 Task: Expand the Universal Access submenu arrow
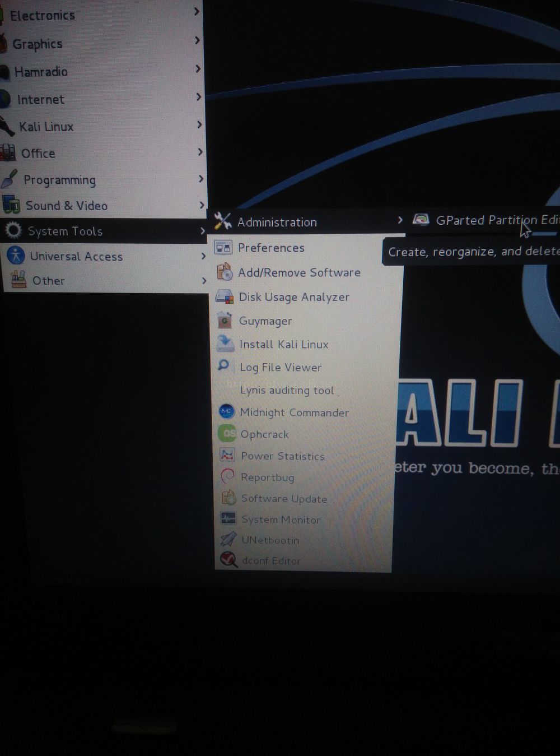[203, 256]
